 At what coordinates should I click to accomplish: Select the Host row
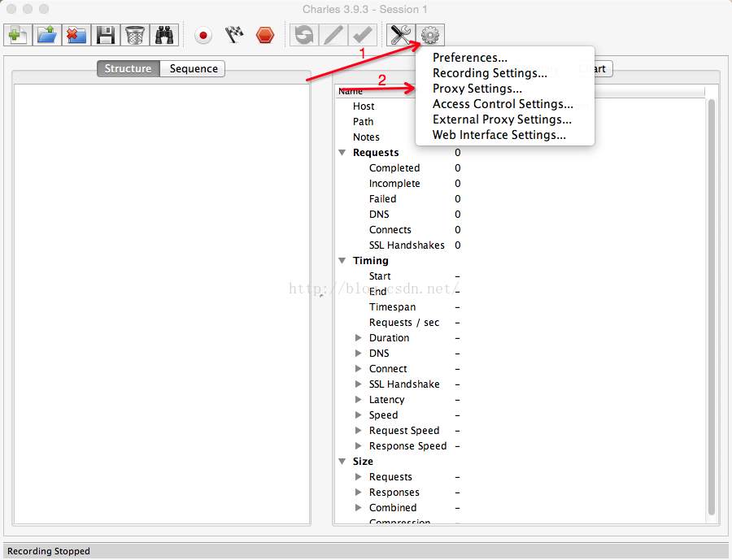[520, 106]
